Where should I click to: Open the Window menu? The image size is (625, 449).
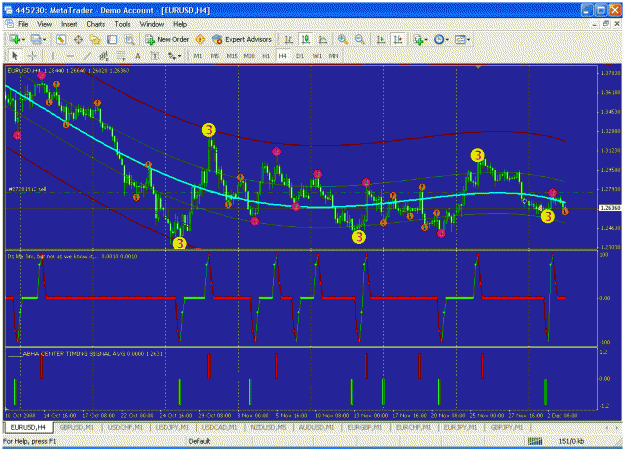click(152, 24)
